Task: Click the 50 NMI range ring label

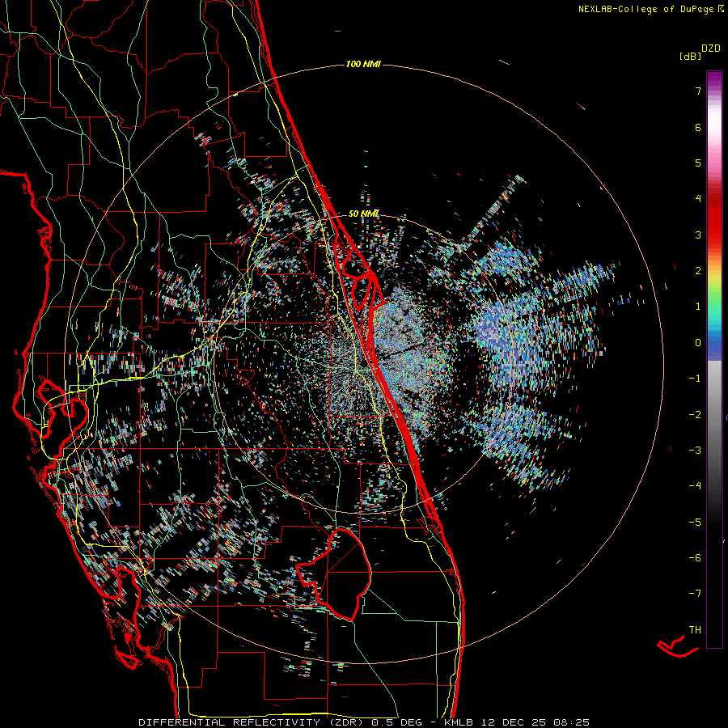Action: coord(363,214)
